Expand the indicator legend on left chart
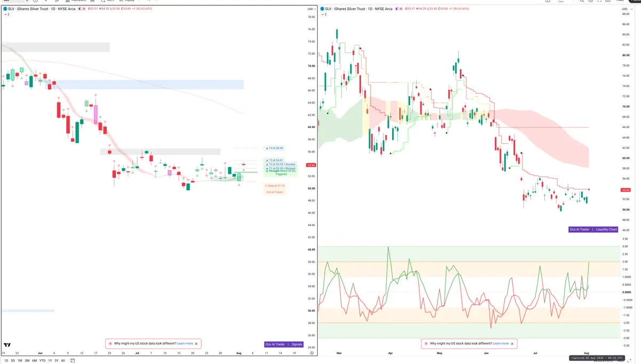This screenshot has width=641, height=364. tap(6, 14)
